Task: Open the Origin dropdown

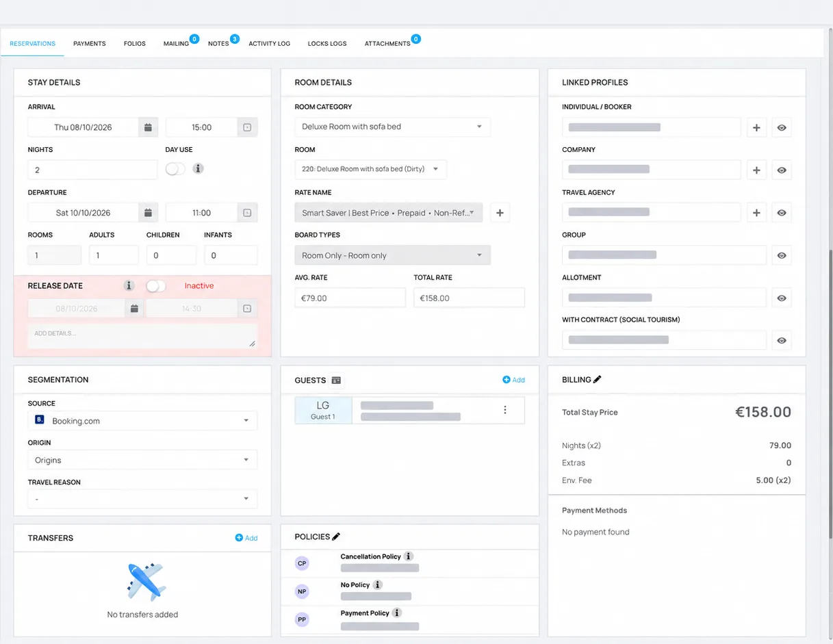Action: 142,460
